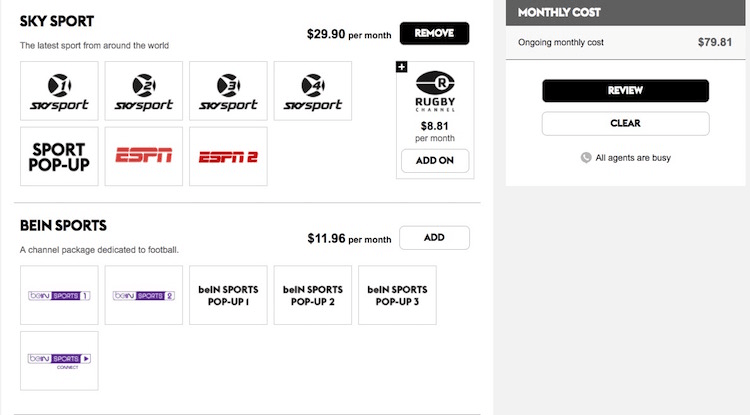Click the ESPN 2 channel logo
The width and height of the screenshot is (750, 415).
point(228,156)
